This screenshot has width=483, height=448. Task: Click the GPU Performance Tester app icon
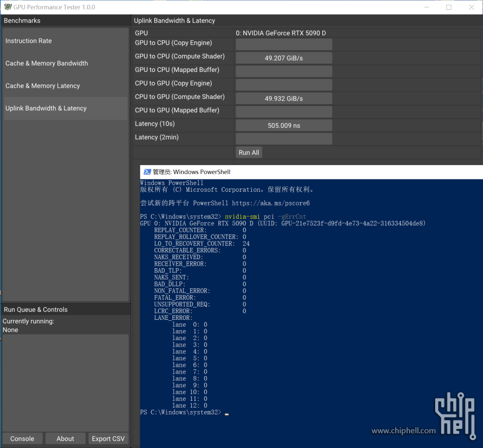[8, 7]
